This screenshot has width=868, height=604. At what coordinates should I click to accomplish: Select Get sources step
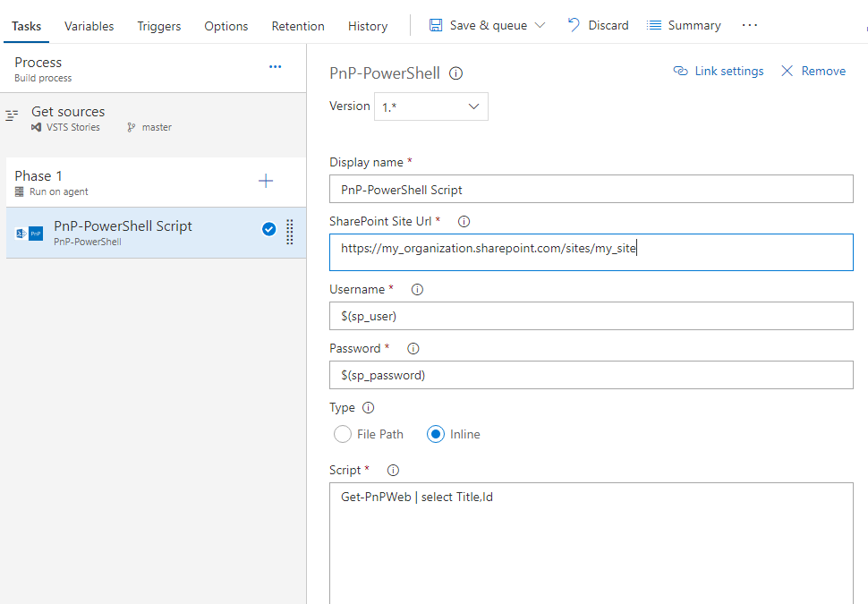pyautogui.click(x=153, y=118)
